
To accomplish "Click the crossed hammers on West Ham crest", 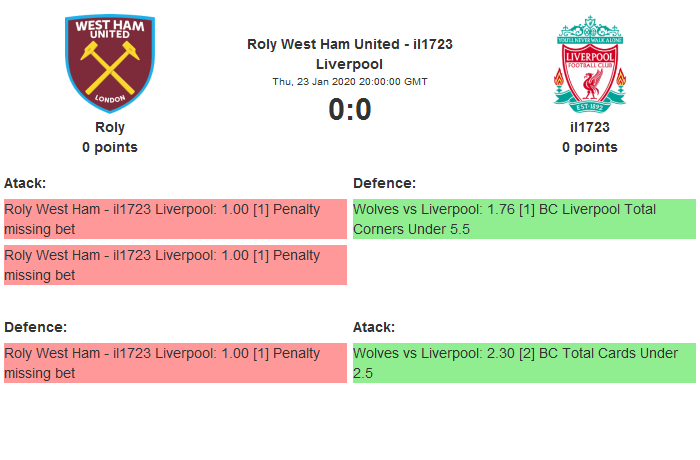I will coord(110,67).
